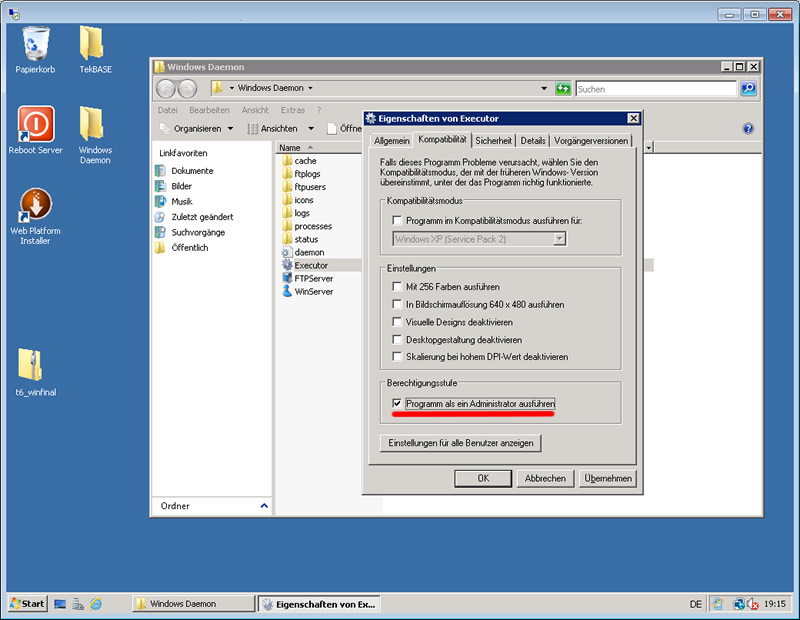Tick Desktopgestaltung deaktivieren
Image resolution: width=800 pixels, height=620 pixels.
pos(396,339)
